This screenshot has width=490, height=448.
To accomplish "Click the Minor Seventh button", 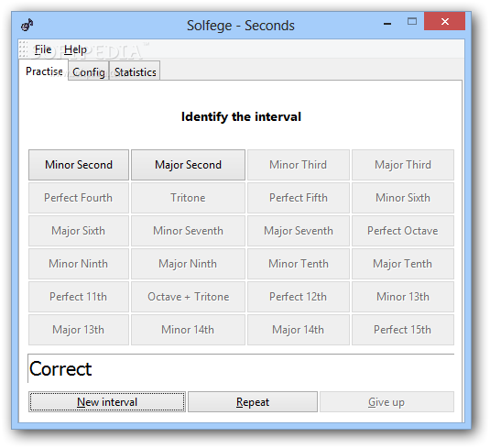I will coord(188,231).
